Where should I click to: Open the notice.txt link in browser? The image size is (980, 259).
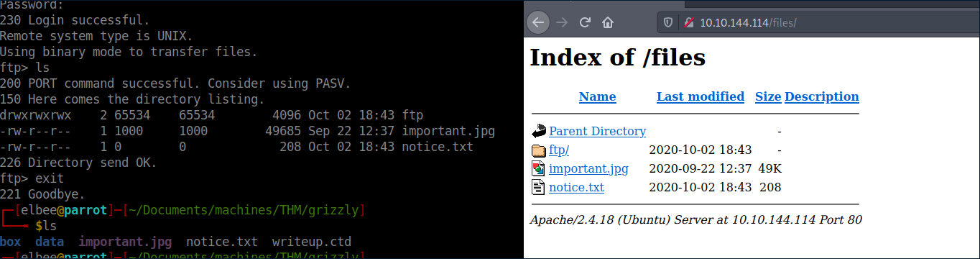pyautogui.click(x=576, y=187)
